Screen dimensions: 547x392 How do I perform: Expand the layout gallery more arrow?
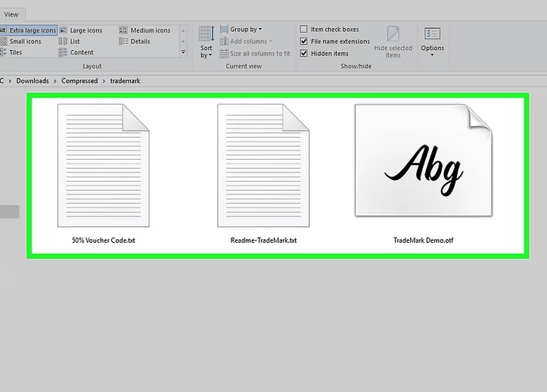(x=183, y=52)
